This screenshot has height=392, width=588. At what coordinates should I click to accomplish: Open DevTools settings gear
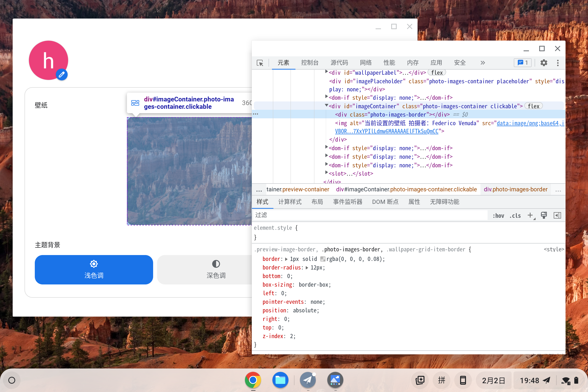[x=544, y=63]
